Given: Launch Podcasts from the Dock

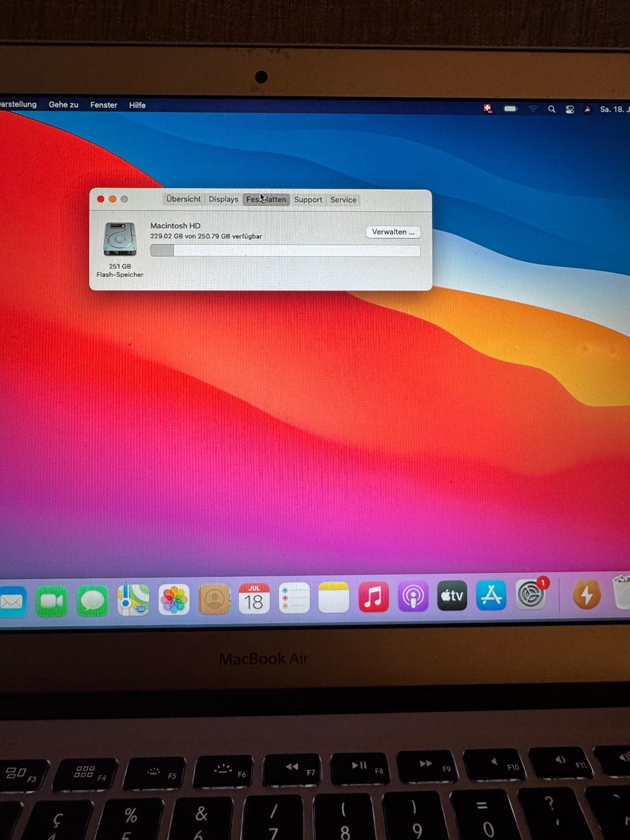Looking at the screenshot, I should coord(413,597).
